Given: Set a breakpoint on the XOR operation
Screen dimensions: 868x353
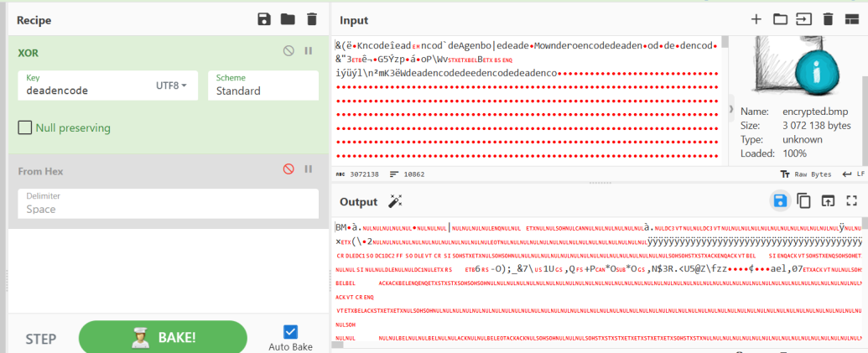Looking at the screenshot, I should [309, 51].
